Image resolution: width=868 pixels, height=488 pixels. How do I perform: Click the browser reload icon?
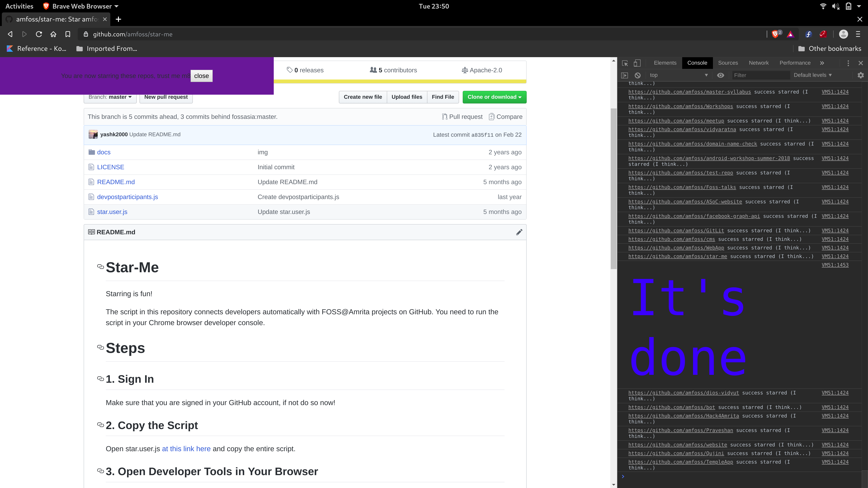coord(39,34)
